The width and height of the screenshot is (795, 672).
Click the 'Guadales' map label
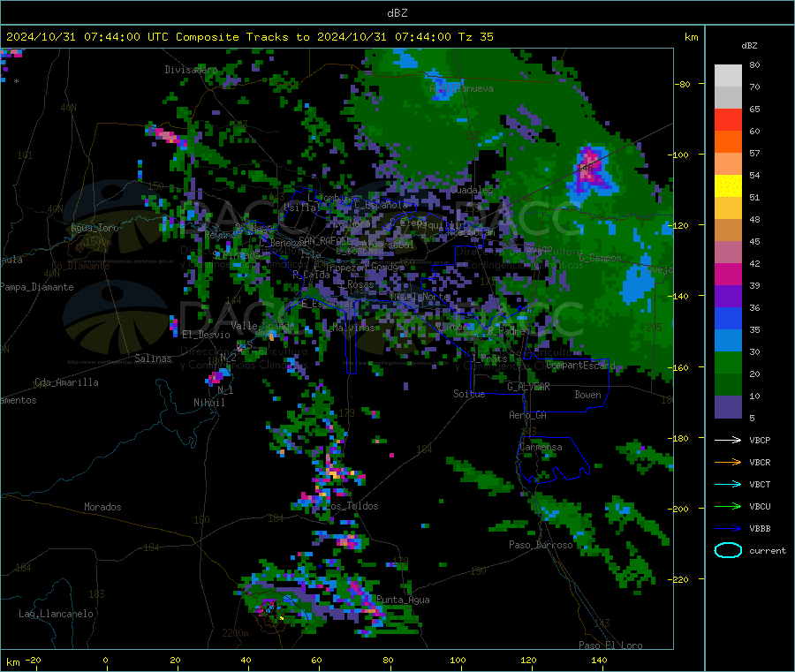[x=472, y=190]
